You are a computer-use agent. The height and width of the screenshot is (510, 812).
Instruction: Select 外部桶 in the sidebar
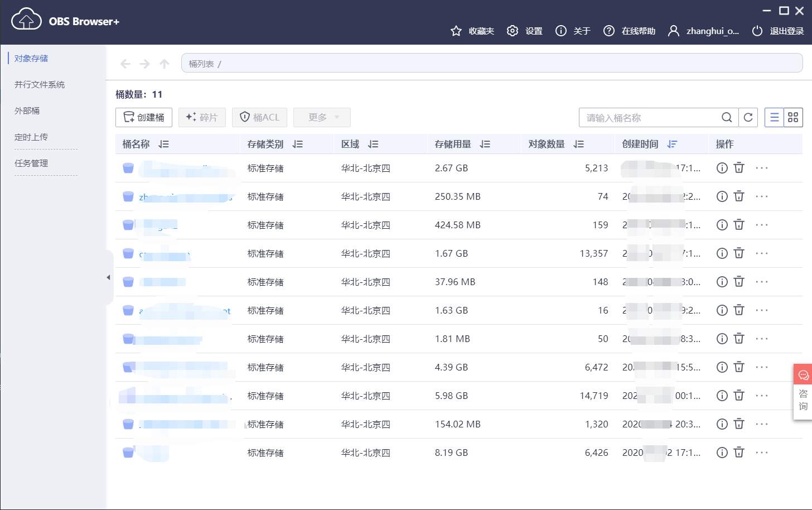coord(27,110)
